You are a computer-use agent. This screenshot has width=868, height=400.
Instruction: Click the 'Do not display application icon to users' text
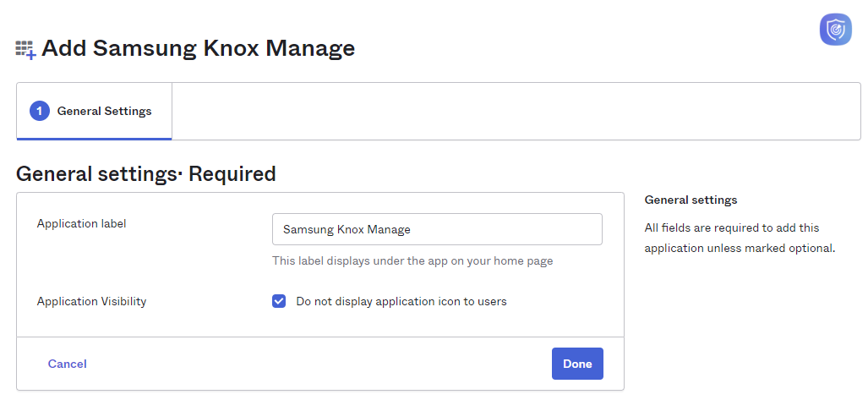tap(401, 301)
